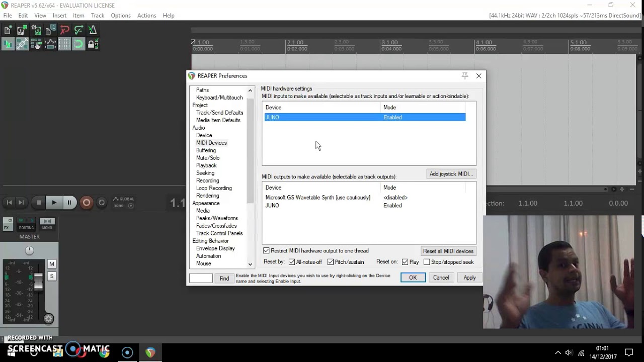Screen dimensions: 644x362
Task: Click master mixer gear settings icon
Action: pyautogui.click(x=48, y=318)
